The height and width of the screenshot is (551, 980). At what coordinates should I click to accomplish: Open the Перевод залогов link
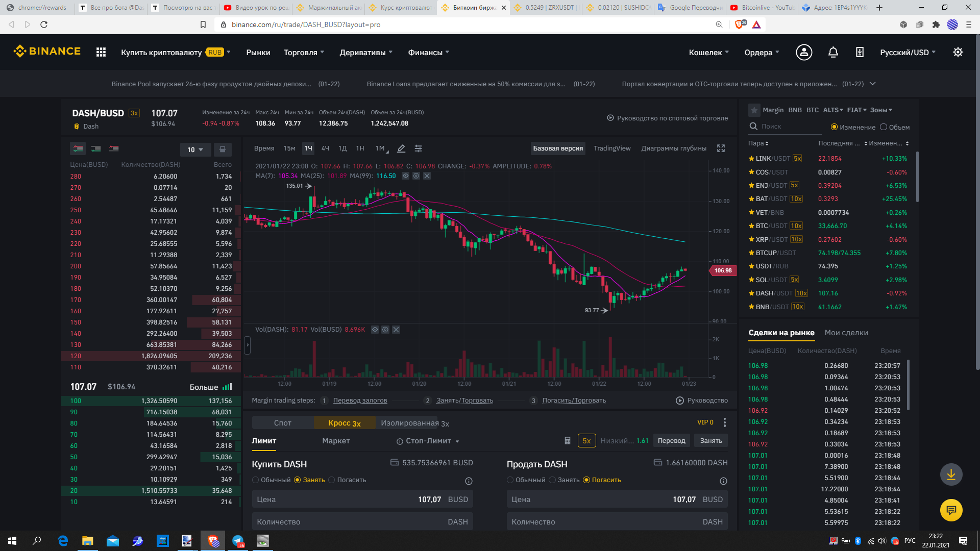tap(360, 400)
